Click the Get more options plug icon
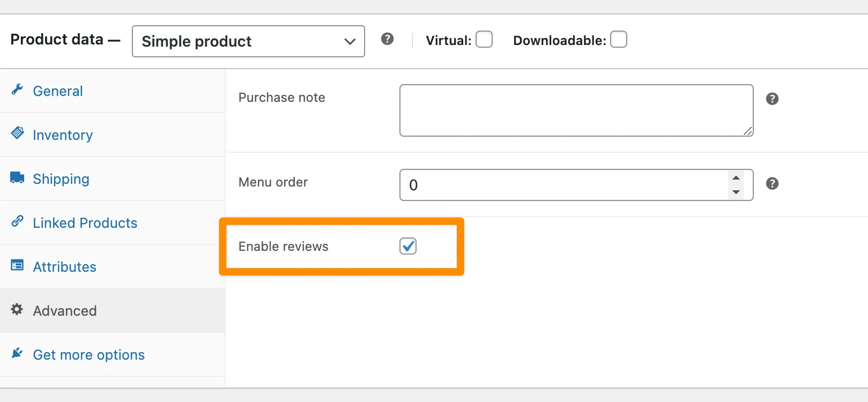 pyautogui.click(x=17, y=353)
